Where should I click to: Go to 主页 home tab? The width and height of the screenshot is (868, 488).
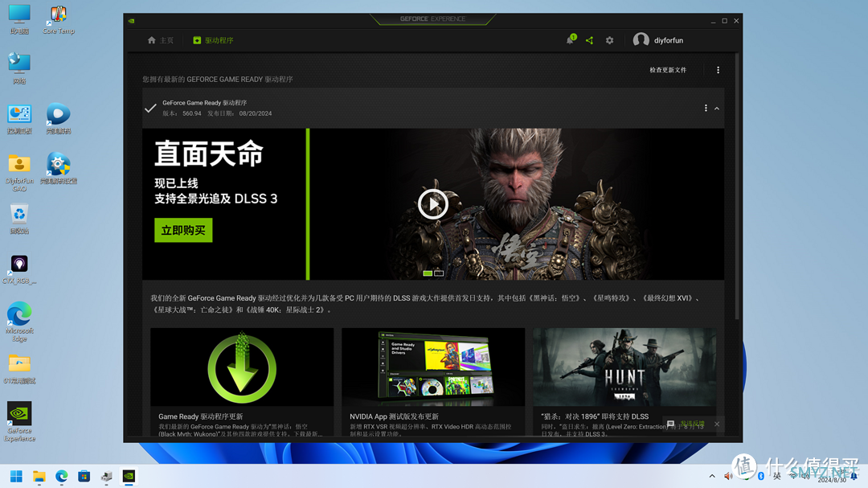(x=161, y=40)
